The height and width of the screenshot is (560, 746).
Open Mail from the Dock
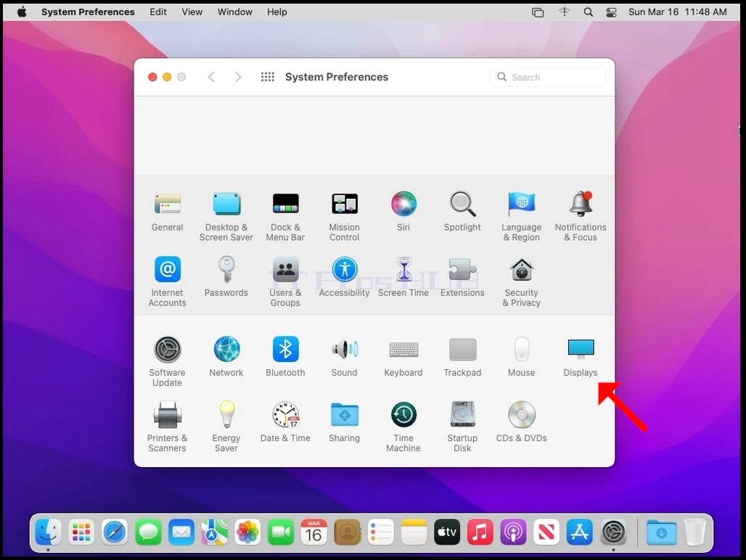coord(181,532)
